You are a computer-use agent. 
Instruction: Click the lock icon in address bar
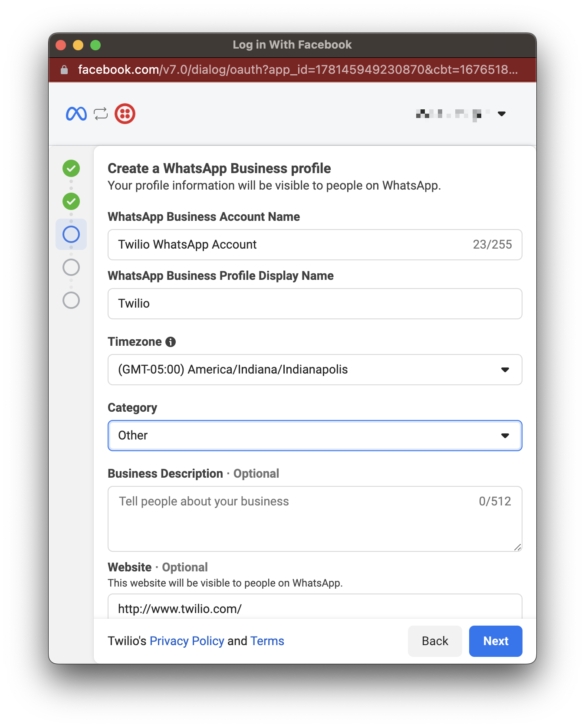coord(64,70)
